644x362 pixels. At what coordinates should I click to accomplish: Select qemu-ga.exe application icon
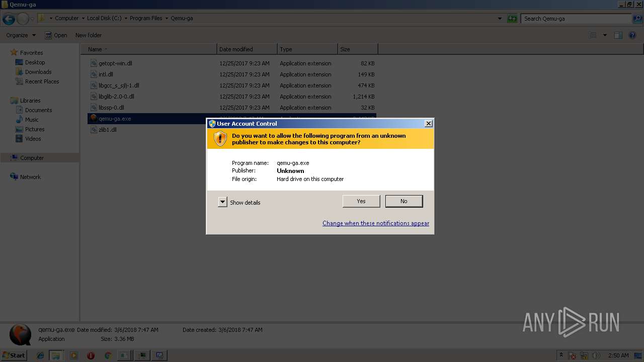click(x=94, y=119)
